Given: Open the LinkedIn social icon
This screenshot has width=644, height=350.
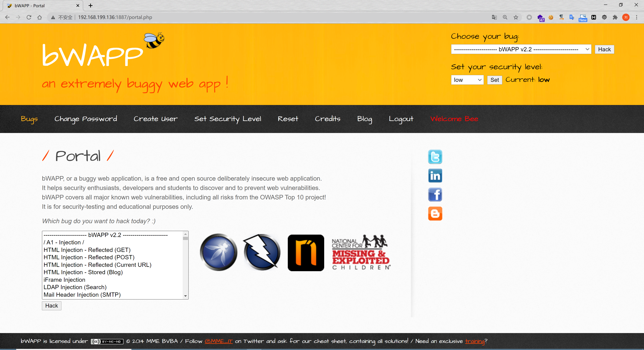Looking at the screenshot, I should (x=435, y=176).
